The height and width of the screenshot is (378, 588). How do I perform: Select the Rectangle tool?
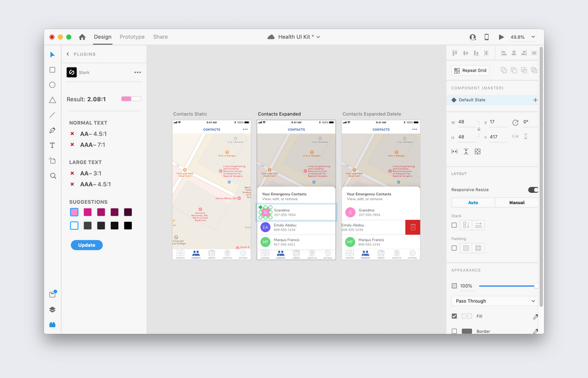(52, 69)
